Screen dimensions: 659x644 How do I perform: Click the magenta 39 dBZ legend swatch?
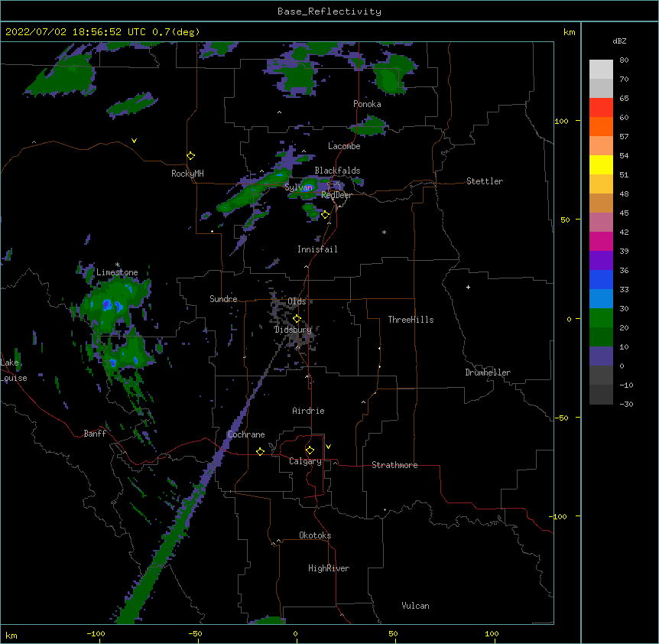601,241
